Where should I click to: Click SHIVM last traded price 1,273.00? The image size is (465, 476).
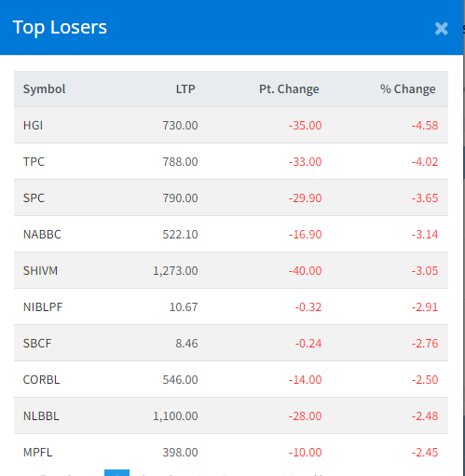coord(175,271)
